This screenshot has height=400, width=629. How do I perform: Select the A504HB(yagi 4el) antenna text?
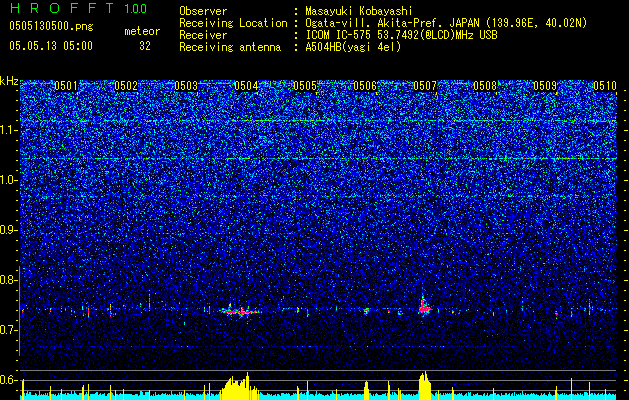pos(353,47)
